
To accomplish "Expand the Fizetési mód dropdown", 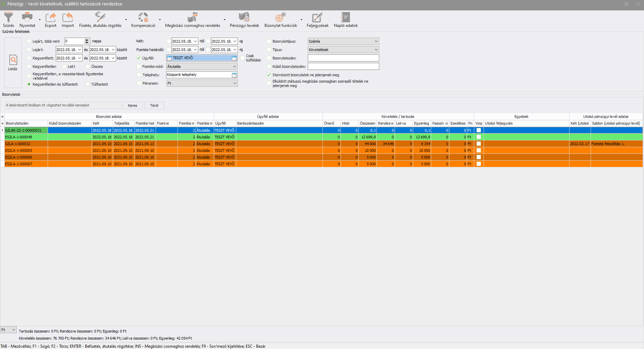I will tap(235, 67).
